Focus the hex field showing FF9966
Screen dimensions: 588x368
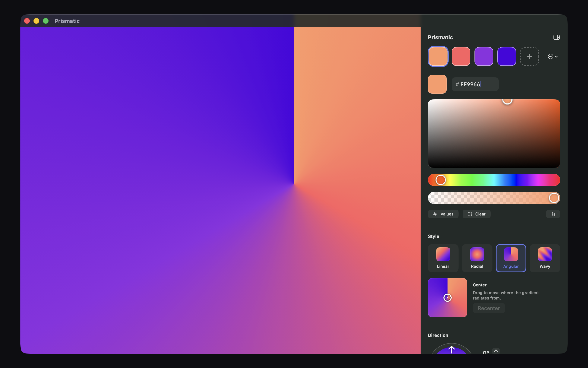coord(475,84)
